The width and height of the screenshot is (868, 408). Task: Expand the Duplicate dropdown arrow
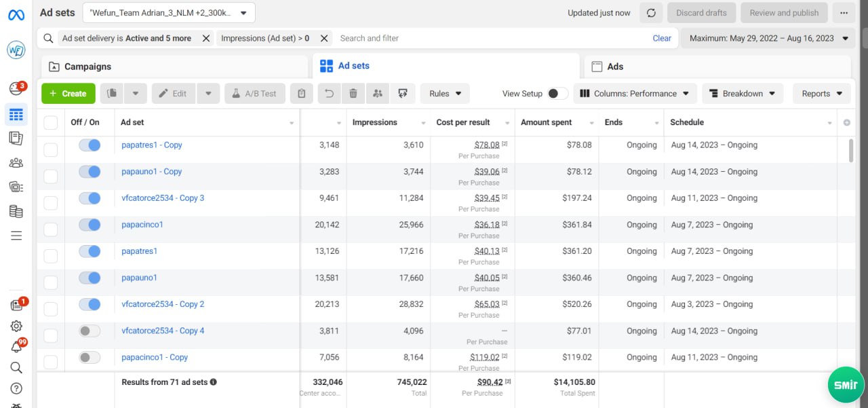point(136,94)
